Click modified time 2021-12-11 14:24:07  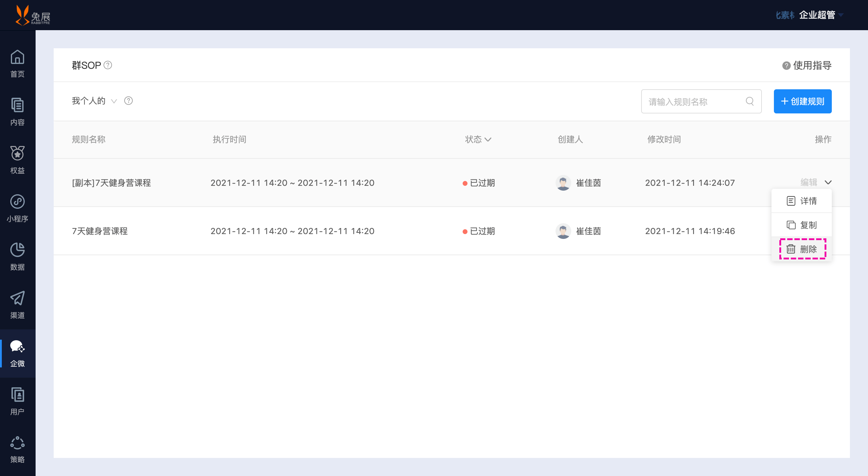coord(690,183)
